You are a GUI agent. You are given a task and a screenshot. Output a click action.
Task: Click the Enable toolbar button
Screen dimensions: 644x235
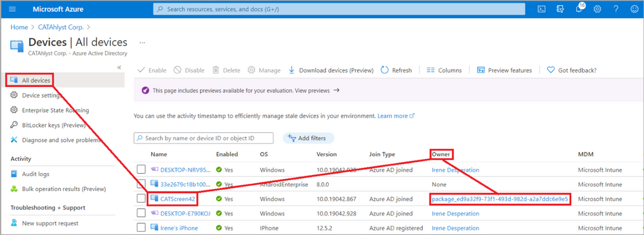(x=152, y=70)
